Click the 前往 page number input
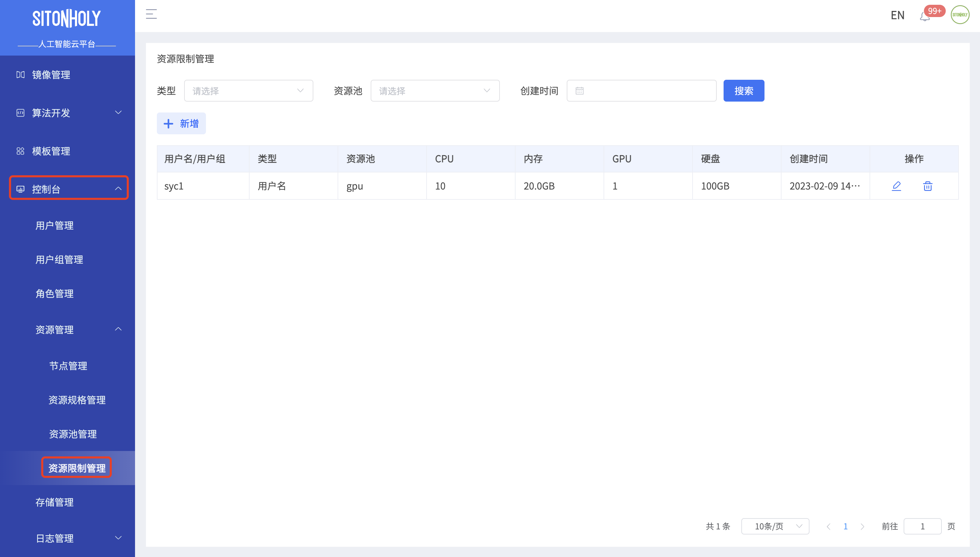The width and height of the screenshot is (980, 557). click(x=922, y=526)
